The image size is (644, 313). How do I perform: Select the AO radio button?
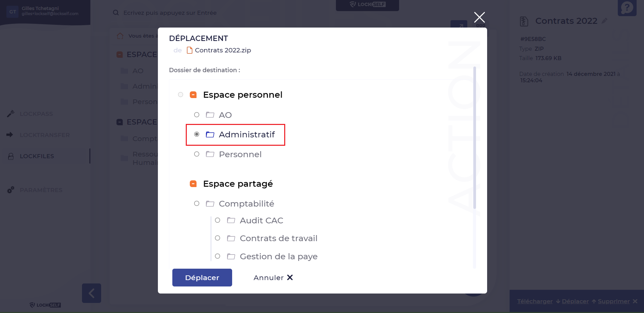[197, 115]
